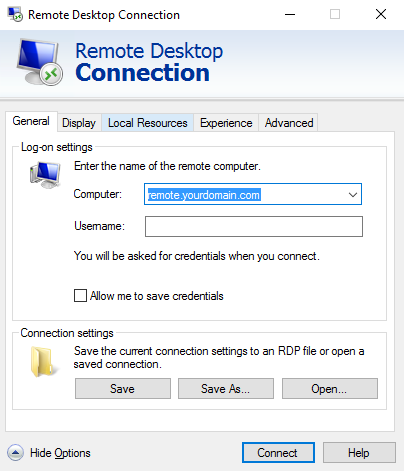The height and width of the screenshot is (471, 404).
Task: Select the remote.yourdomain.com computer combo box
Action: point(253,194)
